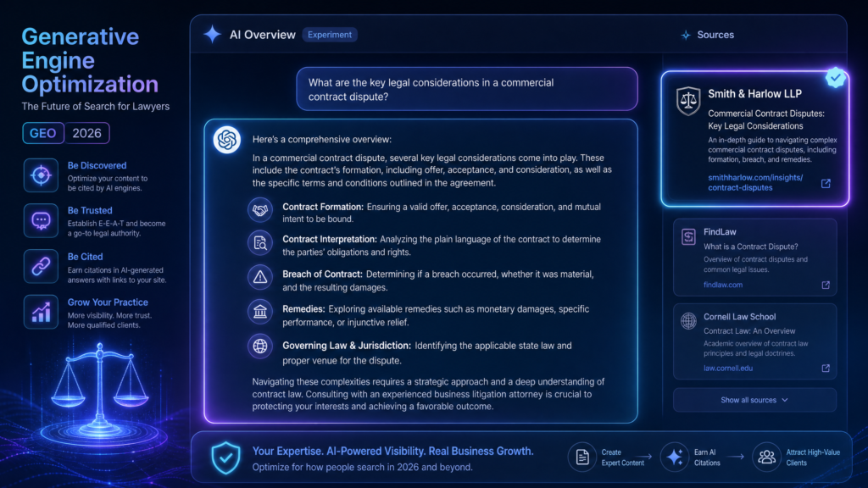The height and width of the screenshot is (488, 868).
Task: Click the AI Overview header label
Action: pyautogui.click(x=263, y=35)
